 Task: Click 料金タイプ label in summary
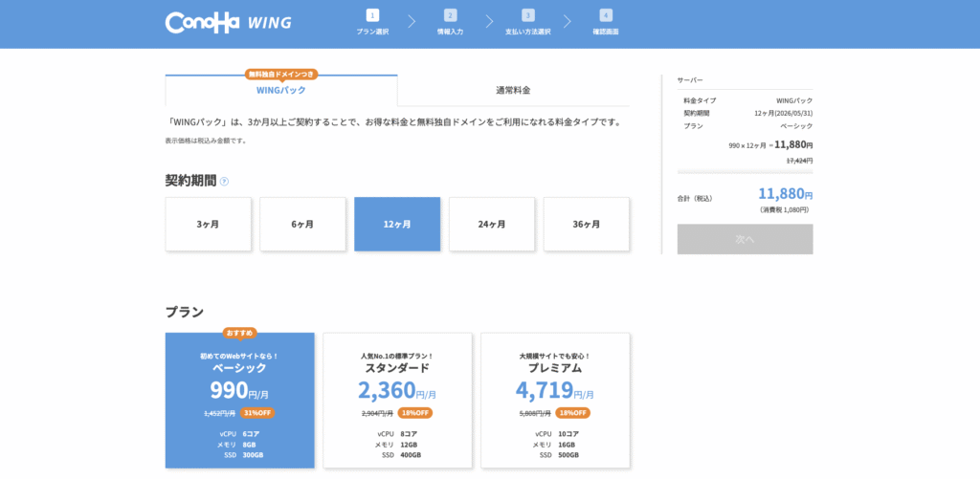(x=700, y=100)
